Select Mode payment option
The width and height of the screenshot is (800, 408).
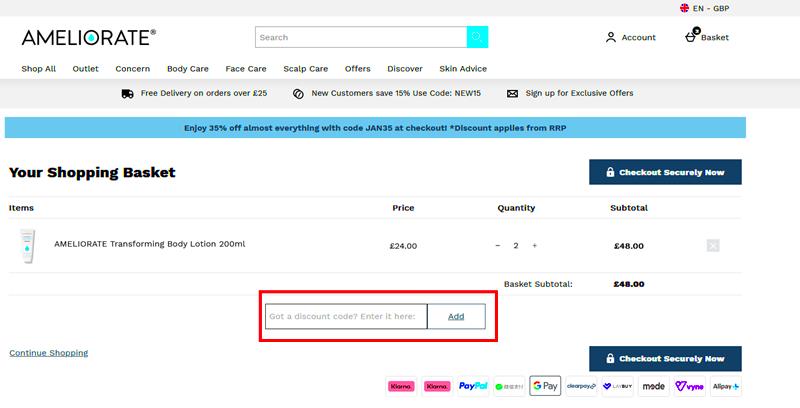(654, 386)
